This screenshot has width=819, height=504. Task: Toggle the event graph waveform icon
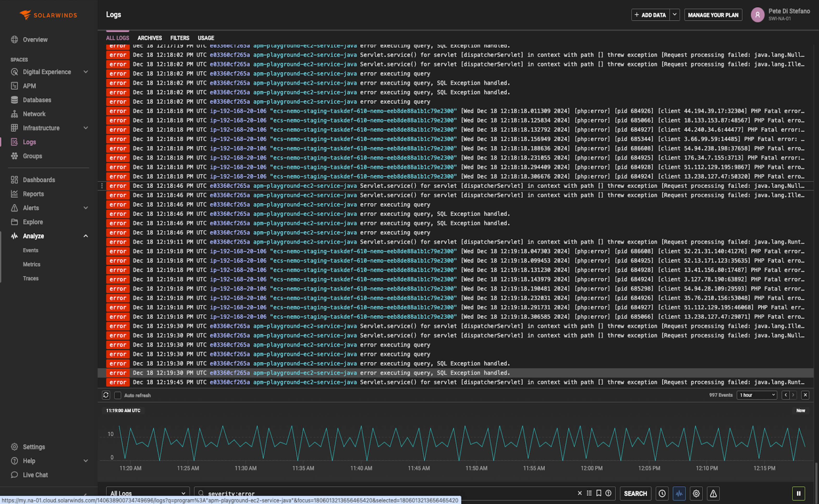[x=679, y=493]
